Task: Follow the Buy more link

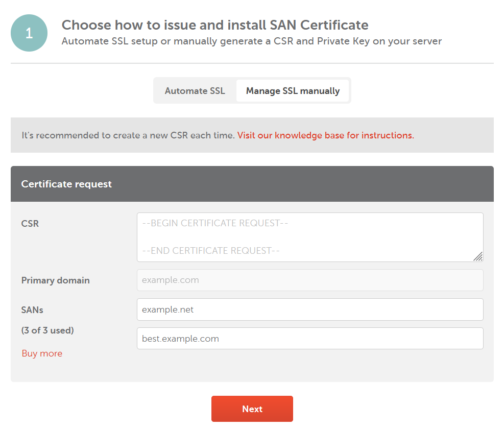Action: point(42,353)
